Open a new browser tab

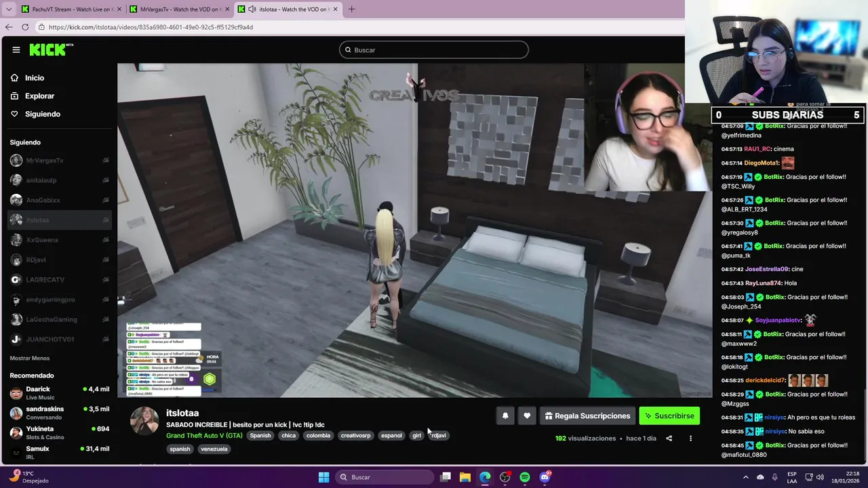tap(351, 9)
